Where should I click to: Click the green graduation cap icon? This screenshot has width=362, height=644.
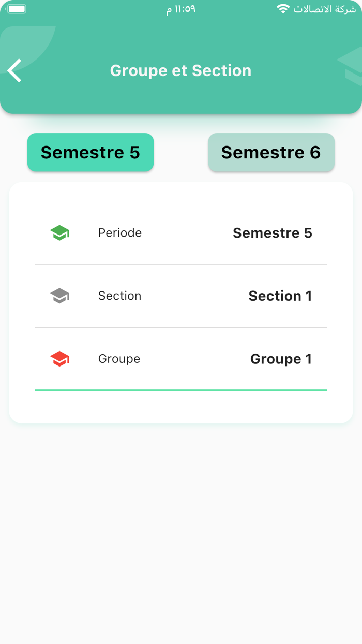60,233
